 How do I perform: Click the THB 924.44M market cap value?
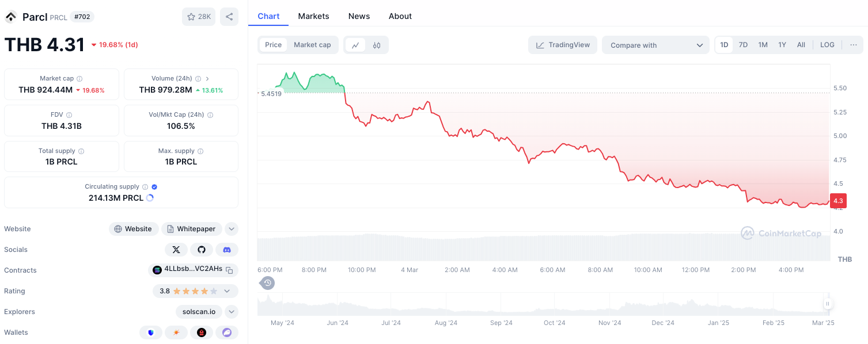pos(46,90)
